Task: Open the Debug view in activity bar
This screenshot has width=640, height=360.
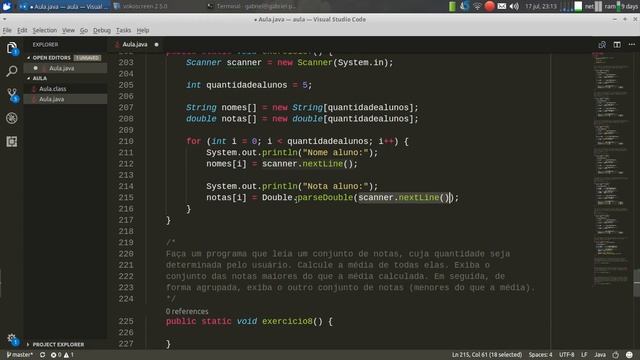Action: click(12, 118)
